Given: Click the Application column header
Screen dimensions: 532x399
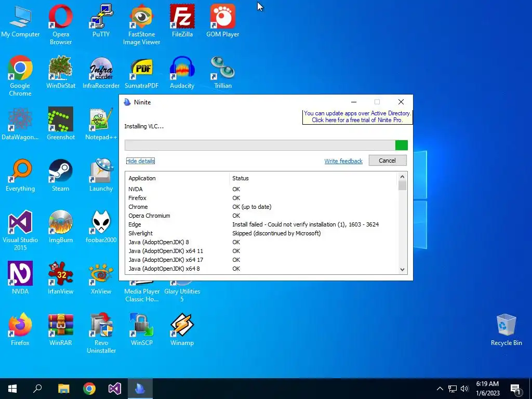Looking at the screenshot, I should pos(178,178).
